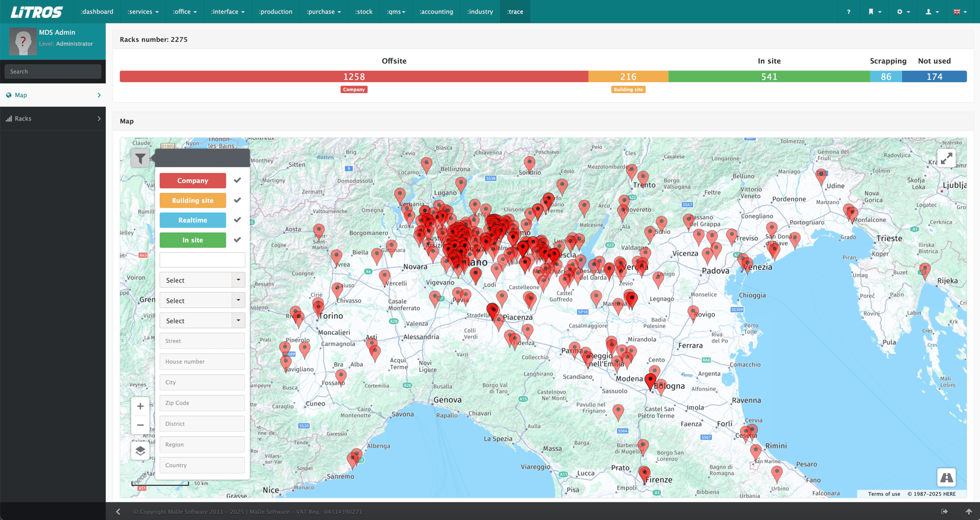
Task: Toggle the Realtime filter checkmark
Action: pyautogui.click(x=237, y=220)
